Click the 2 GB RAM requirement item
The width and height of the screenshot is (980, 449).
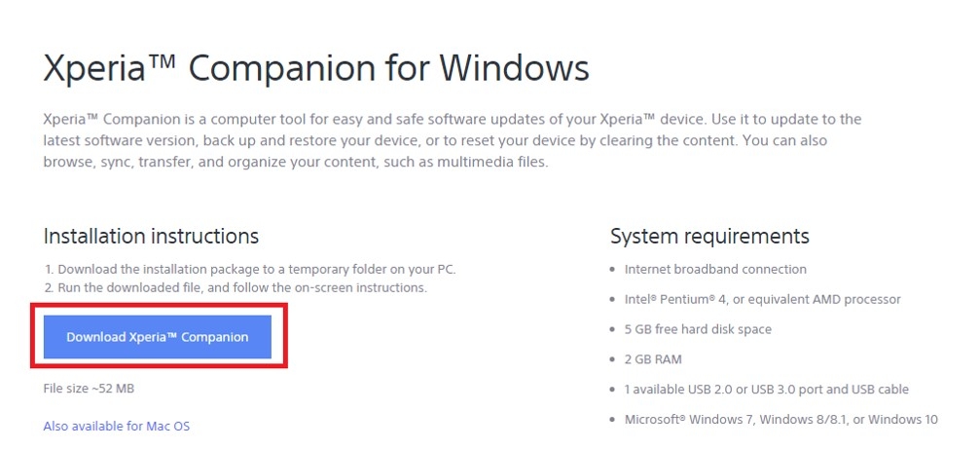(653, 359)
